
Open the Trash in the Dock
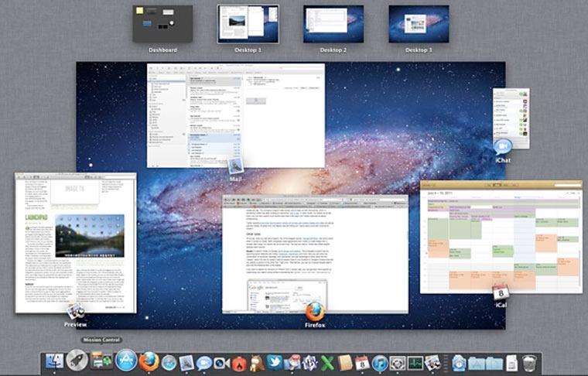pos(529,363)
